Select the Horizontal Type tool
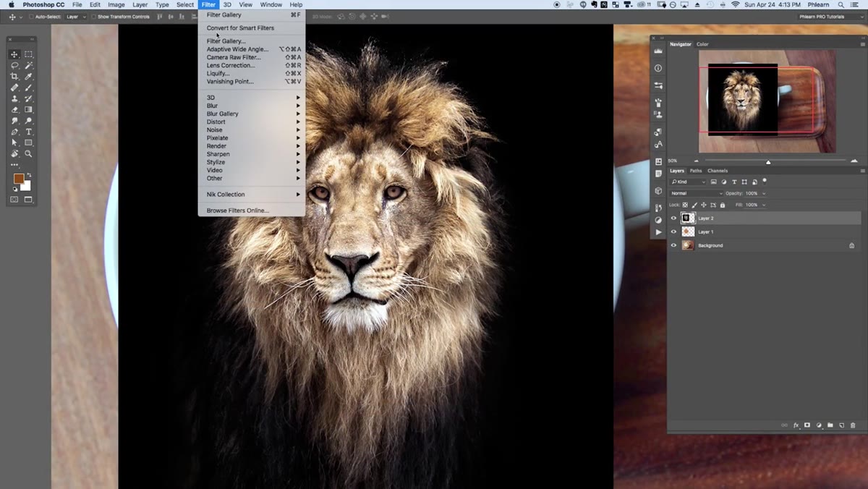 tap(28, 132)
